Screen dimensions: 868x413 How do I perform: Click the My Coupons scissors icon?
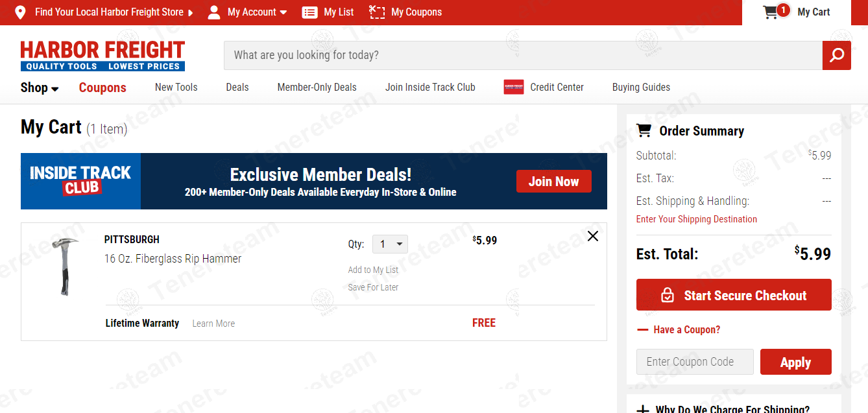pyautogui.click(x=377, y=12)
